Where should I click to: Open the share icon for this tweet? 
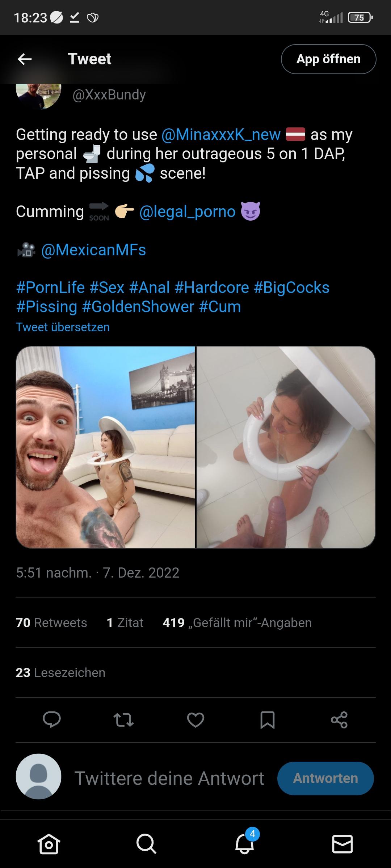click(339, 719)
